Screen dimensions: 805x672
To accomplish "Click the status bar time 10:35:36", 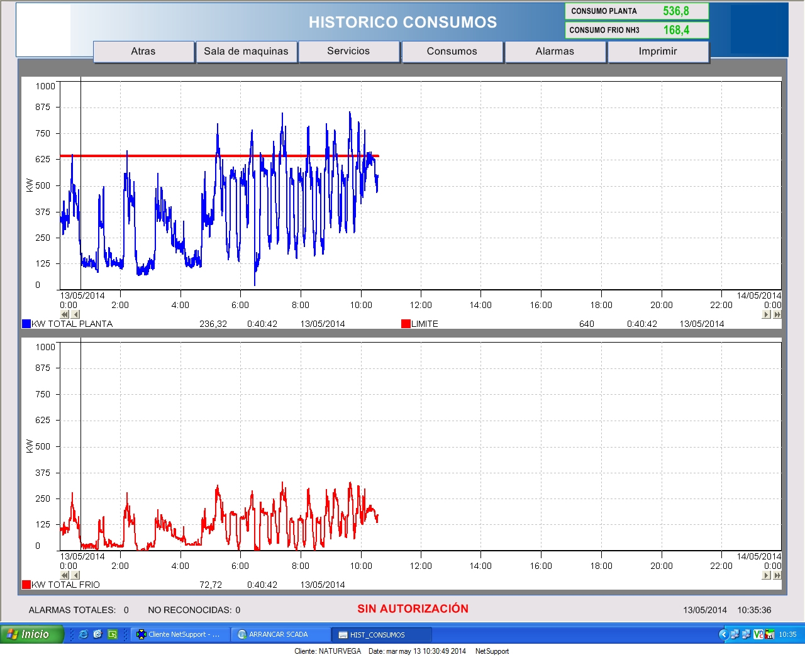I will click(754, 610).
